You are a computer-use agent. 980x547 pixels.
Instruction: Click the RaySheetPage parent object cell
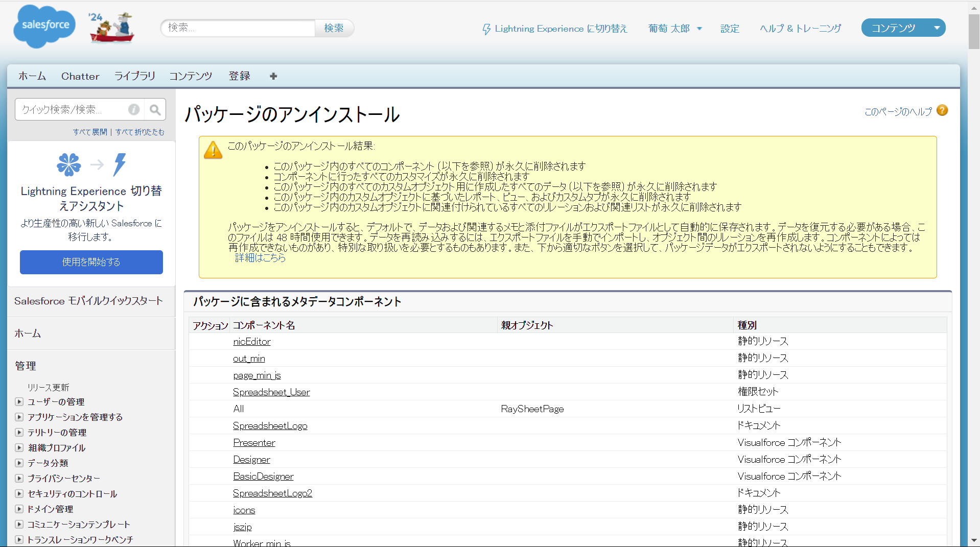tap(532, 409)
